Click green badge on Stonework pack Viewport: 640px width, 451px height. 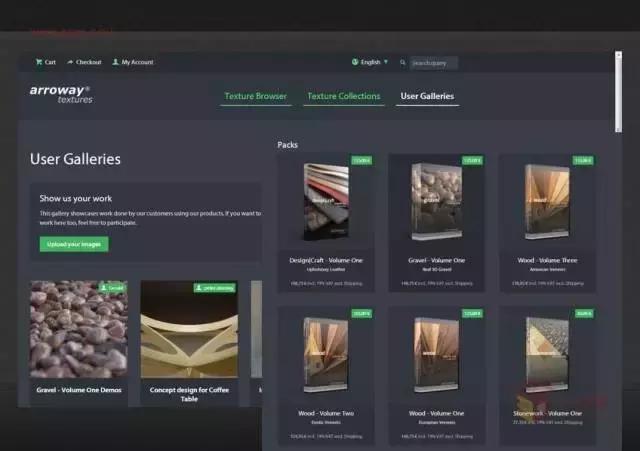(584, 313)
